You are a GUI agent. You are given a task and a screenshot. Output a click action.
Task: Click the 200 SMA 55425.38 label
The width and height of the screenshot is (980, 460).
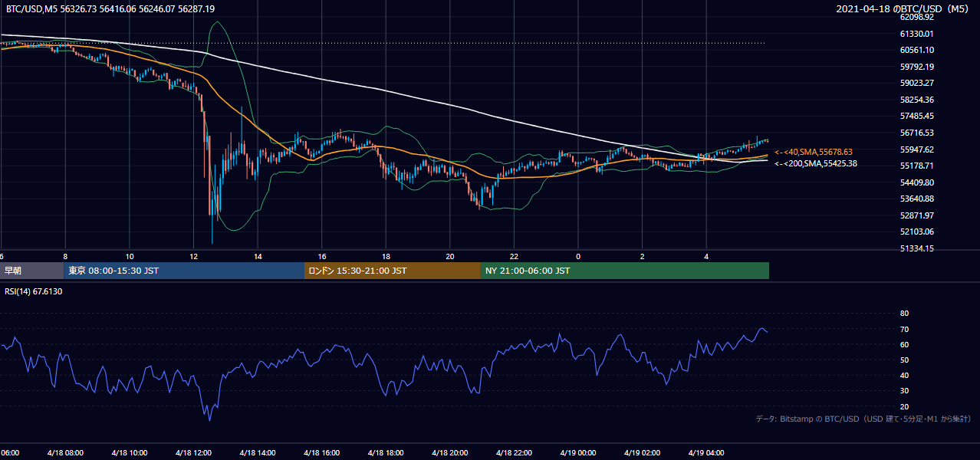point(816,163)
